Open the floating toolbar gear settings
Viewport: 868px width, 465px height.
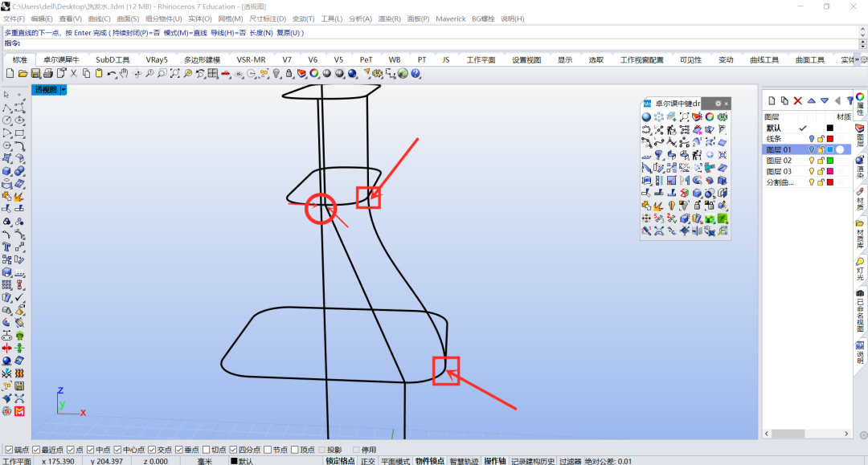coord(718,104)
